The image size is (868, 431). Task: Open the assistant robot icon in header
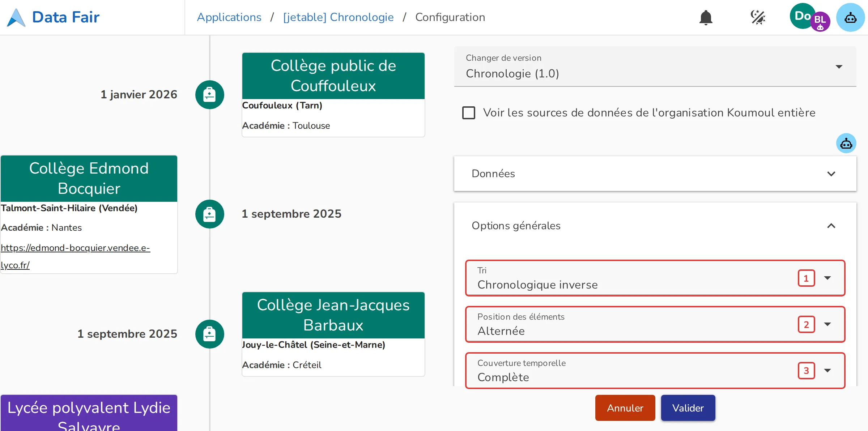tap(850, 17)
